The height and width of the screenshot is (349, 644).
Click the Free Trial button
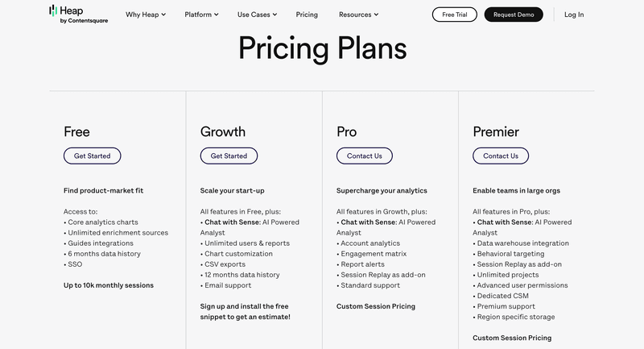pyautogui.click(x=454, y=15)
